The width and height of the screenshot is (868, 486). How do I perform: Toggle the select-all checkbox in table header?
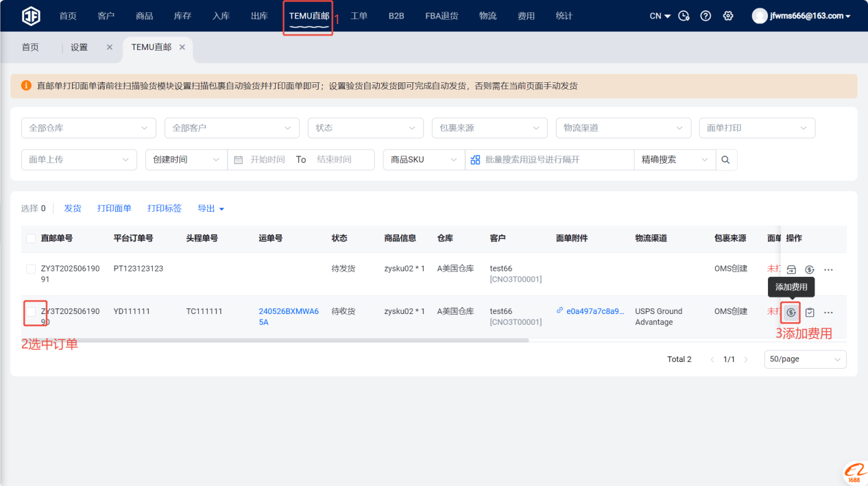coord(31,239)
